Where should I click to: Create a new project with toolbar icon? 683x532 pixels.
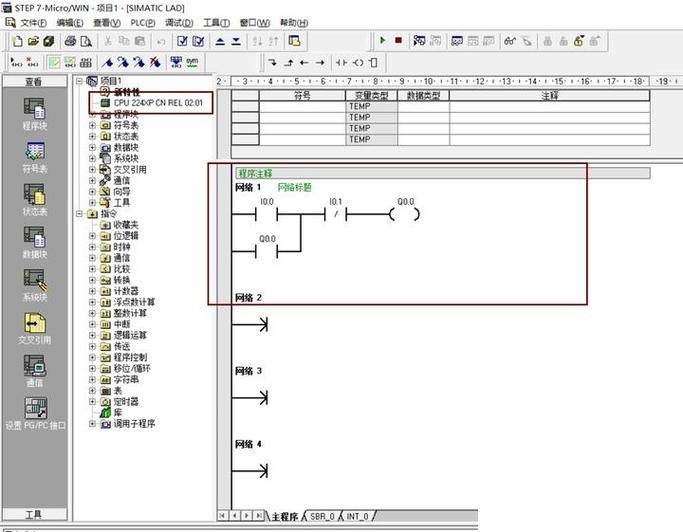[x=17, y=41]
